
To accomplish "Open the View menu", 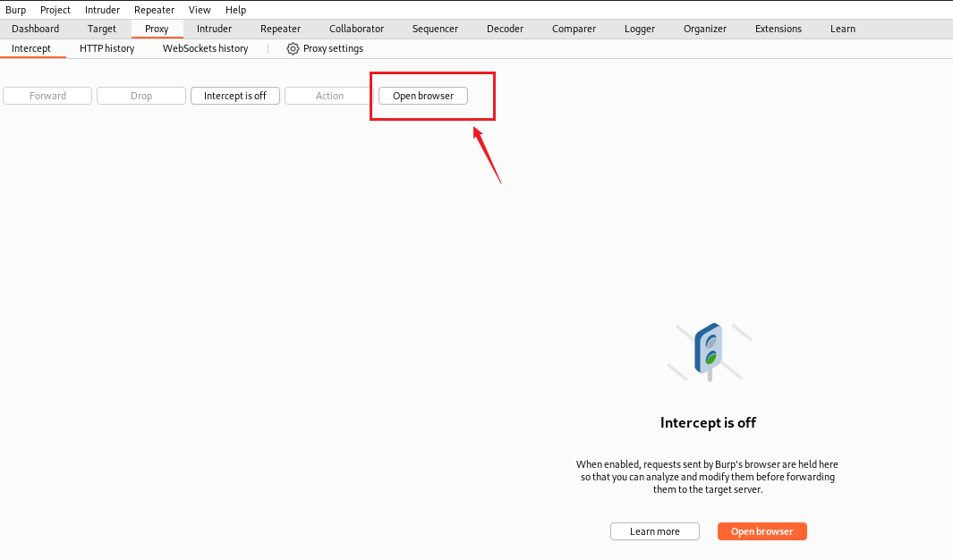I will 200,10.
